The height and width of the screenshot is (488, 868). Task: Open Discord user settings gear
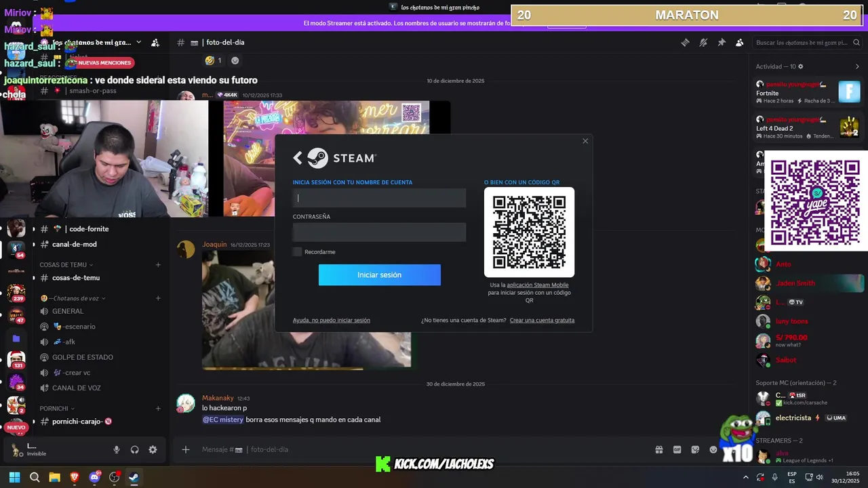pos(153,449)
